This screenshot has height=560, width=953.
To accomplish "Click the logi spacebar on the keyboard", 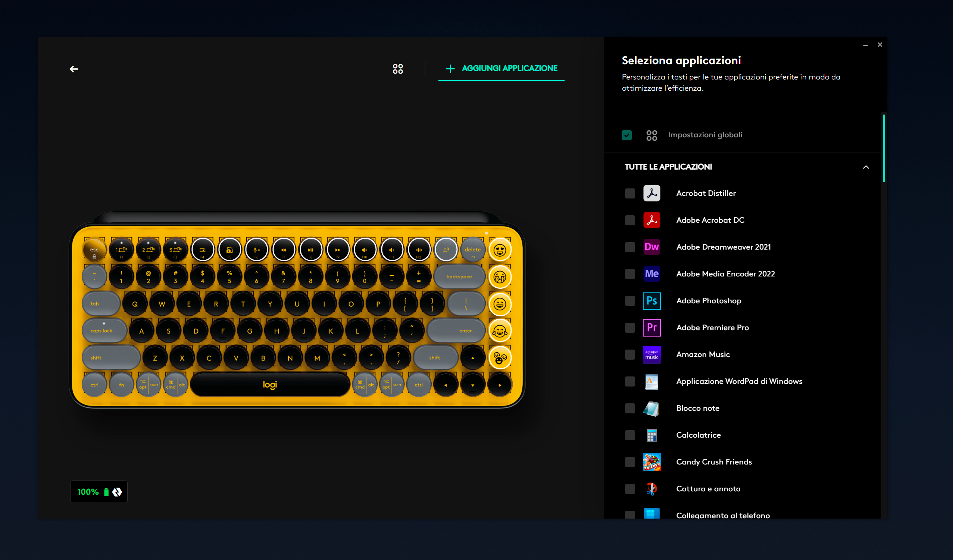I will [x=270, y=385].
